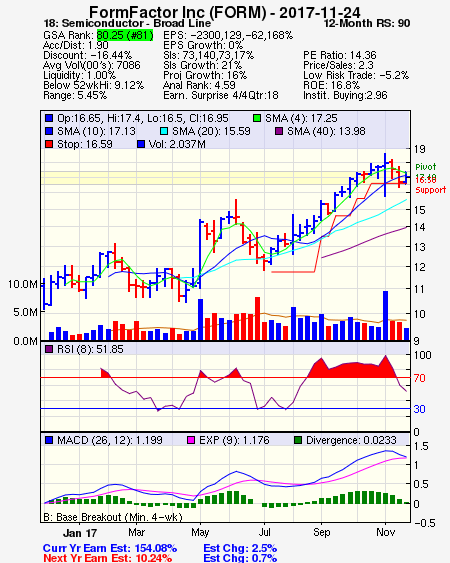Click the 'Jul' date axis label

click(264, 532)
